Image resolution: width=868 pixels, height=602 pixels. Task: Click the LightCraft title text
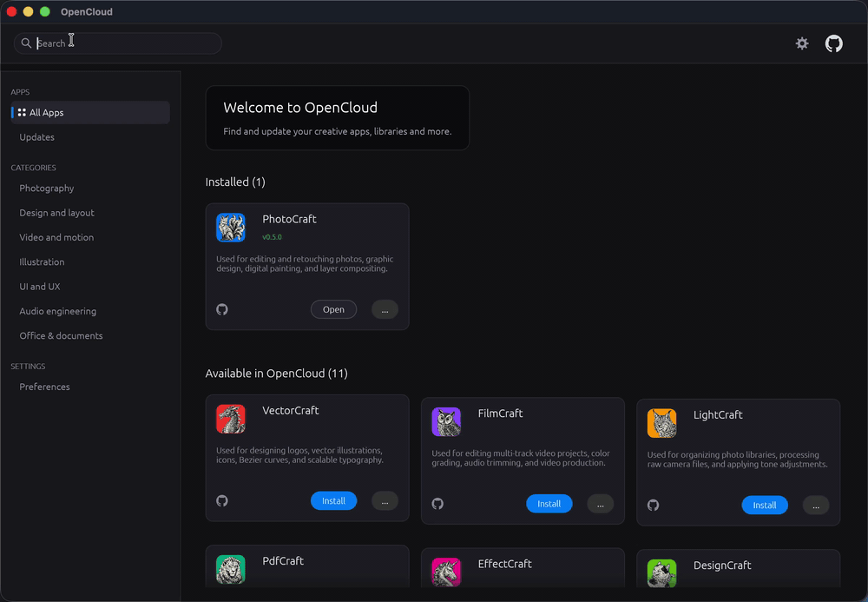point(718,415)
